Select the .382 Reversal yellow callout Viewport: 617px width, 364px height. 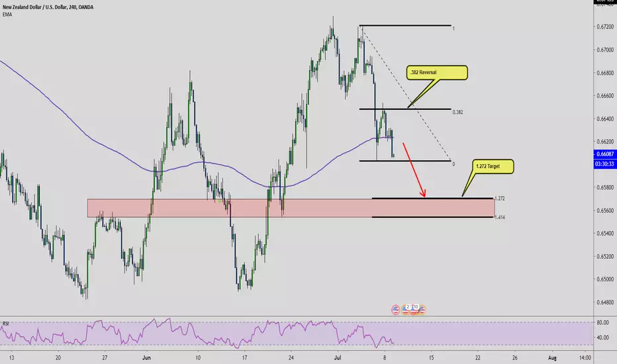click(437, 73)
